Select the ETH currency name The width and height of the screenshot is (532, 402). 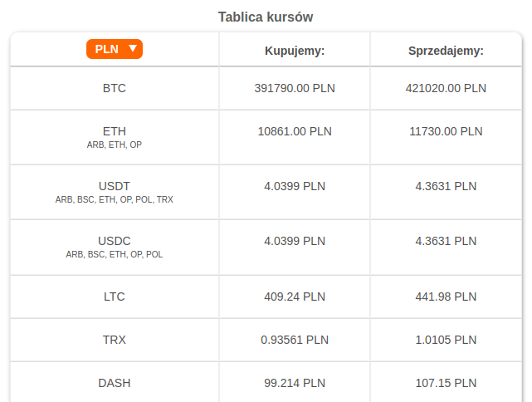tap(115, 130)
